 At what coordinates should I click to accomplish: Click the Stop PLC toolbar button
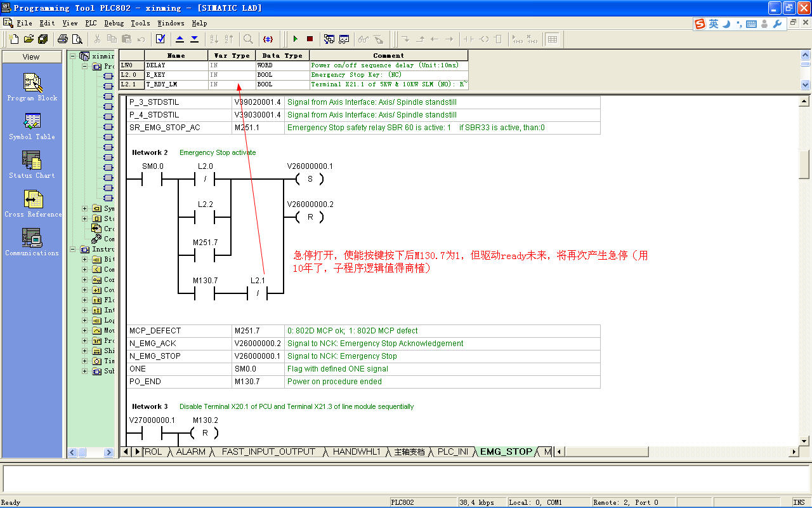click(x=310, y=39)
